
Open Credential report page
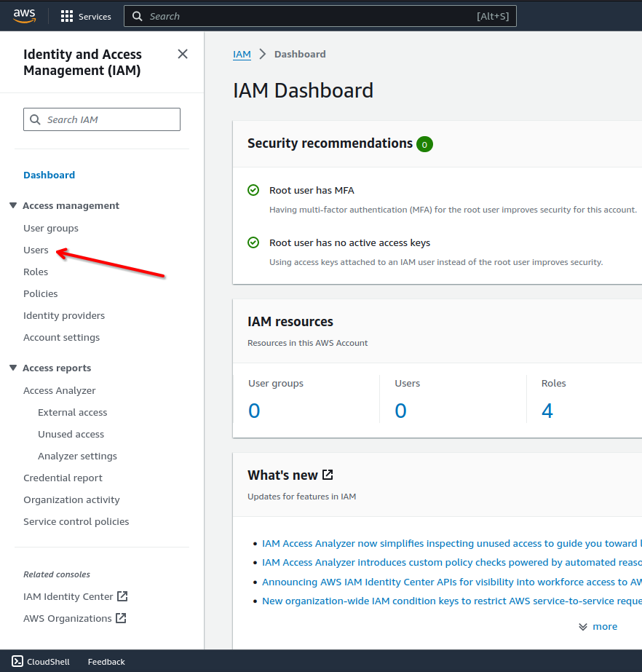[63, 478]
